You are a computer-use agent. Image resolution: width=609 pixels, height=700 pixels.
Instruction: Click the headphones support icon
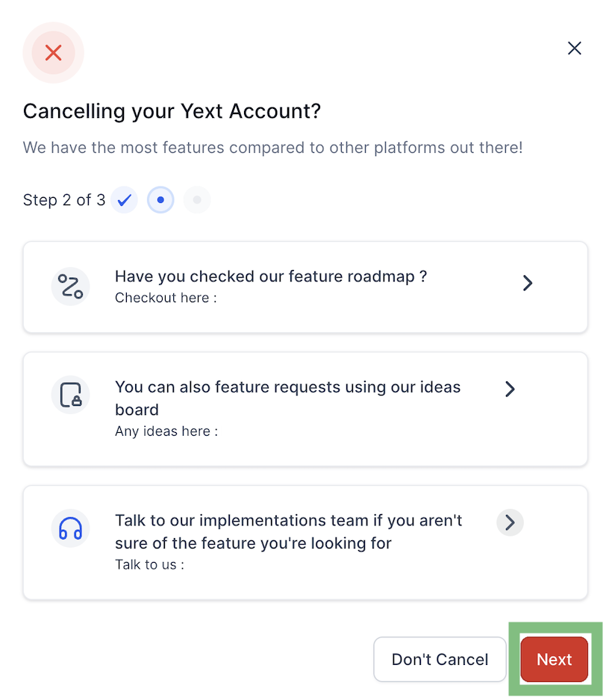71,528
